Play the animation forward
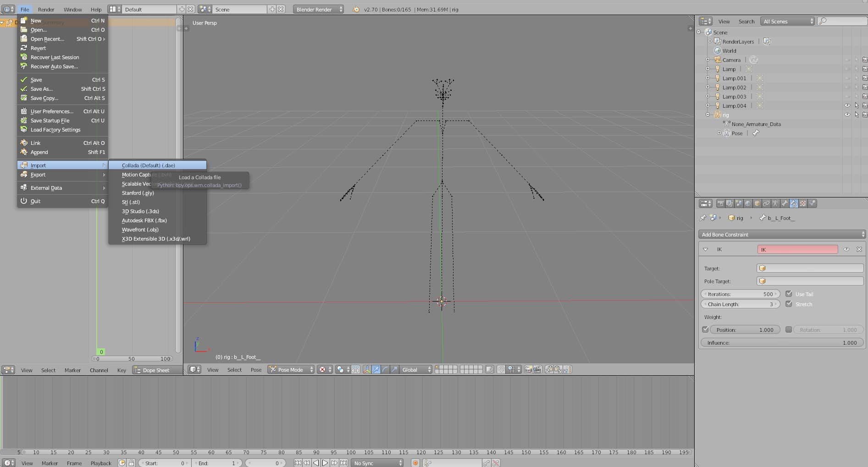This screenshot has width=868, height=467. 325,463
